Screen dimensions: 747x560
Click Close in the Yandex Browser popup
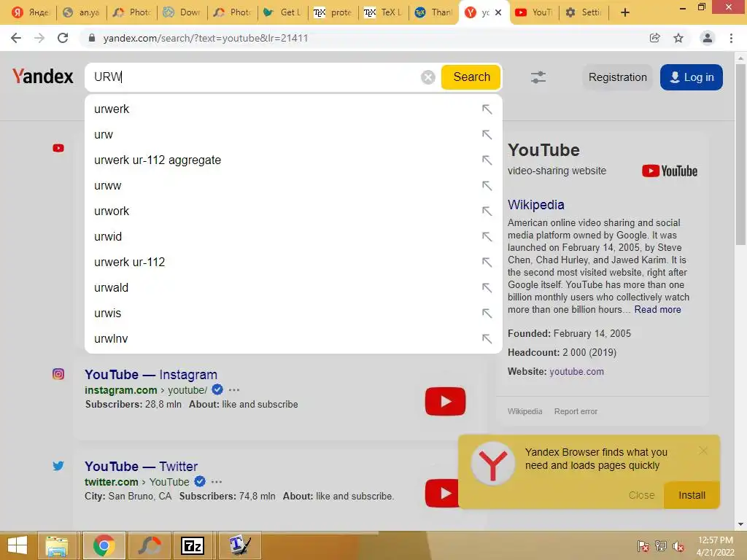pyautogui.click(x=641, y=495)
